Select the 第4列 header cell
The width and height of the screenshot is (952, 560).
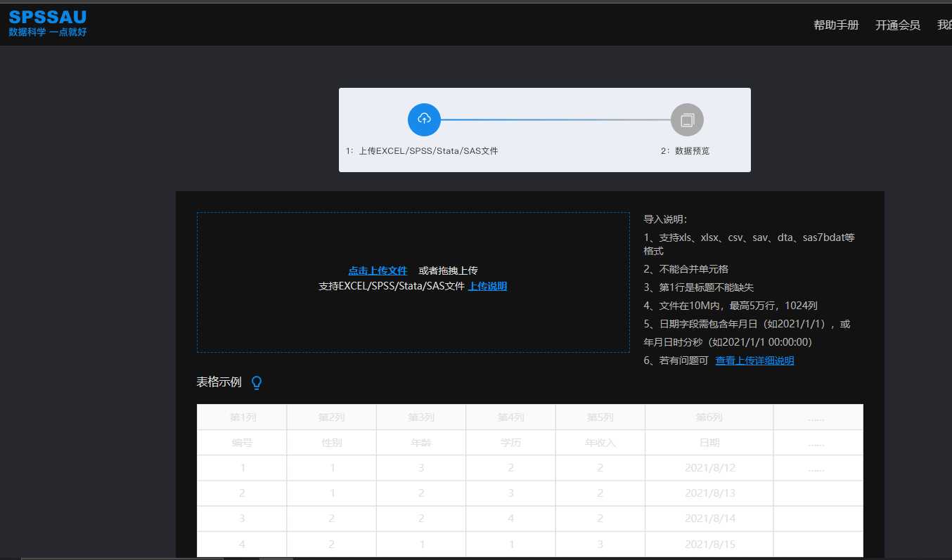click(510, 417)
